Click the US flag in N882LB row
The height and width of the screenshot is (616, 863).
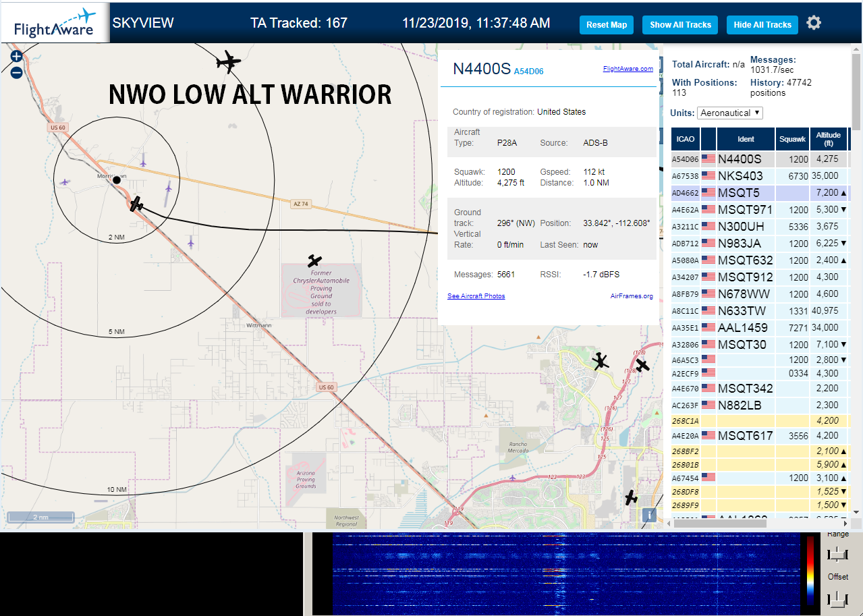[x=708, y=405]
